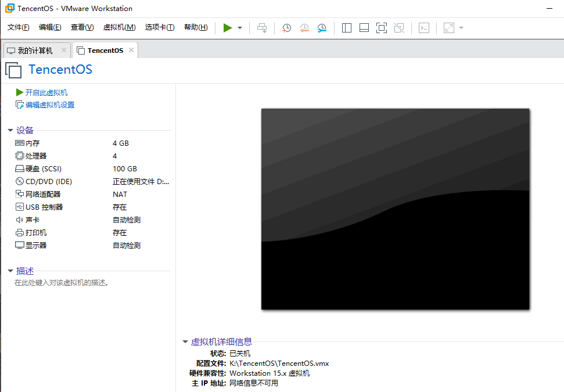Open the 虚拟机(M) menu
Image resolution: width=564 pixels, height=392 pixels.
point(119,27)
